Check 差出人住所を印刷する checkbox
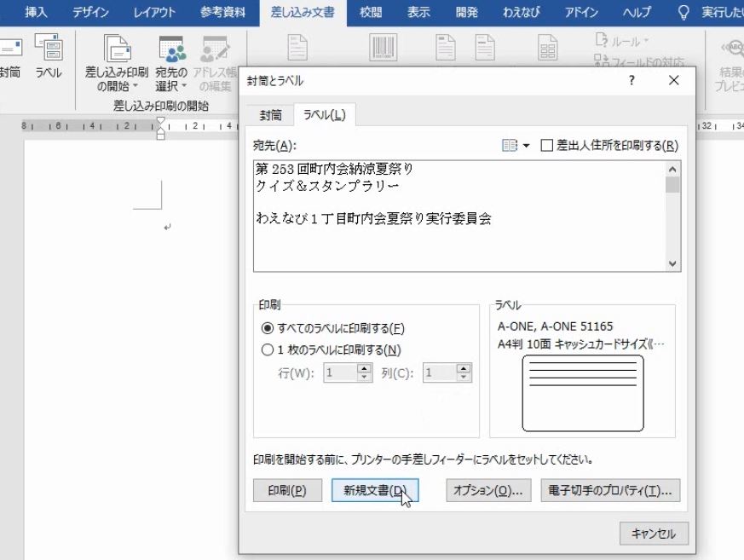Viewport: 744px width, 560px height. point(546,146)
